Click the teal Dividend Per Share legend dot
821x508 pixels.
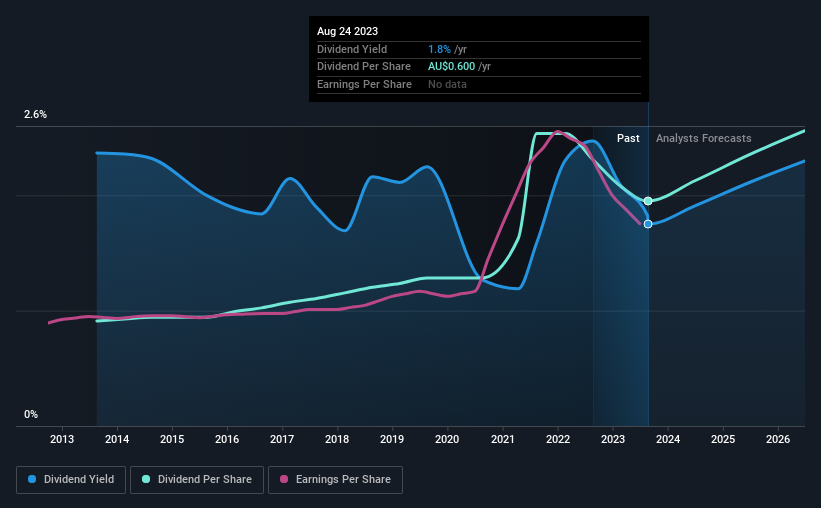146,479
